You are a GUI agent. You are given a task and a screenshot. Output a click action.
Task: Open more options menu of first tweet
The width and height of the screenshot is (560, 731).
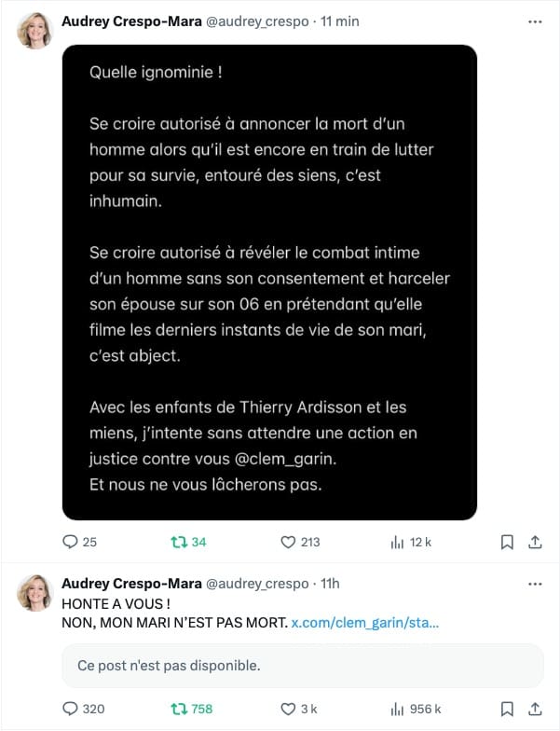534,21
